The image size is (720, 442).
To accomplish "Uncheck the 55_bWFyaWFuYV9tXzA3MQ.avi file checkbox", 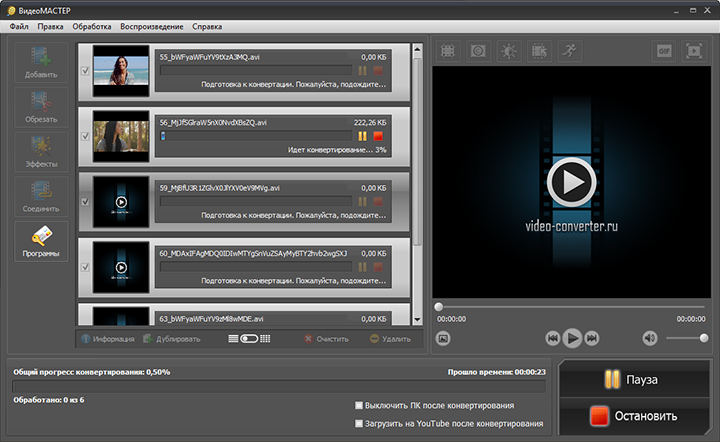I will click(85, 71).
